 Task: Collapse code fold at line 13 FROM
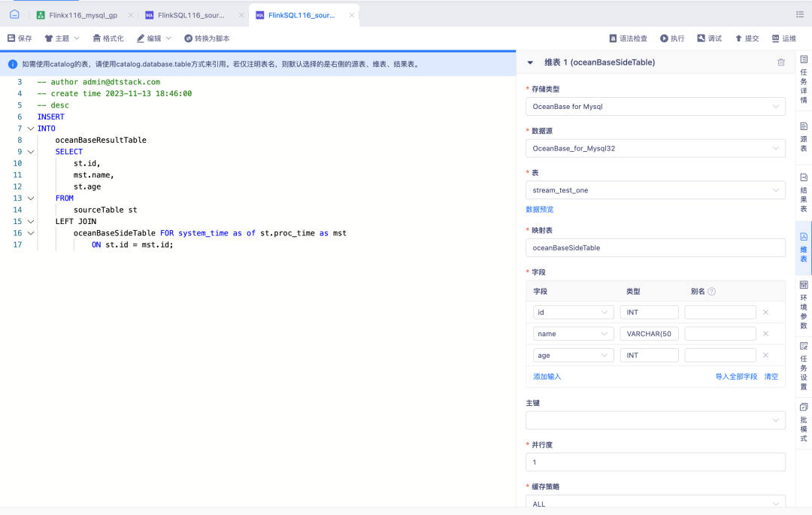pyautogui.click(x=31, y=198)
